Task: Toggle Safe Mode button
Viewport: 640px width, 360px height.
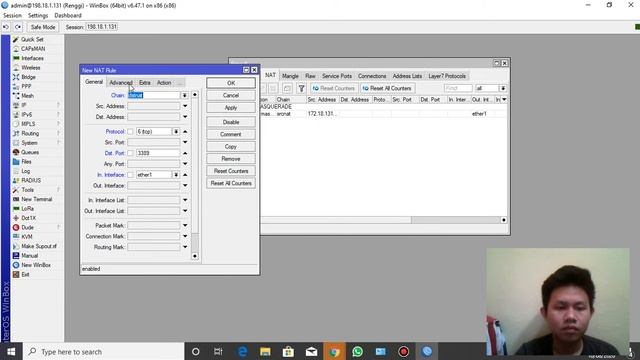Action: pyautogui.click(x=43, y=27)
